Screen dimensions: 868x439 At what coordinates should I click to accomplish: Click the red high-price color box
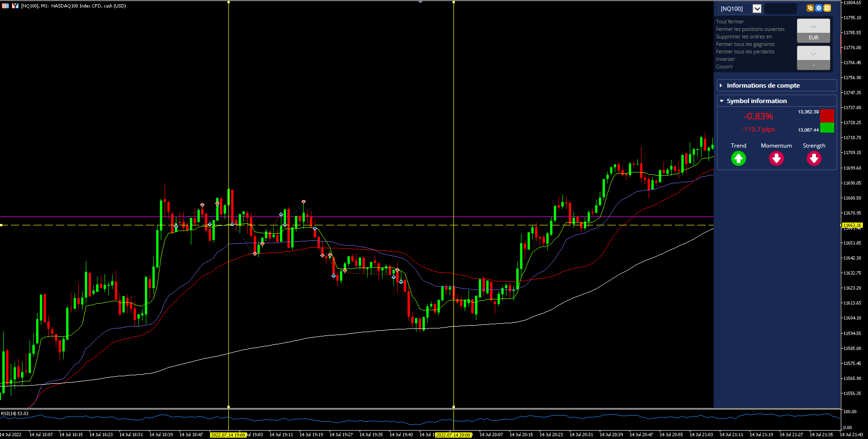pyautogui.click(x=827, y=116)
